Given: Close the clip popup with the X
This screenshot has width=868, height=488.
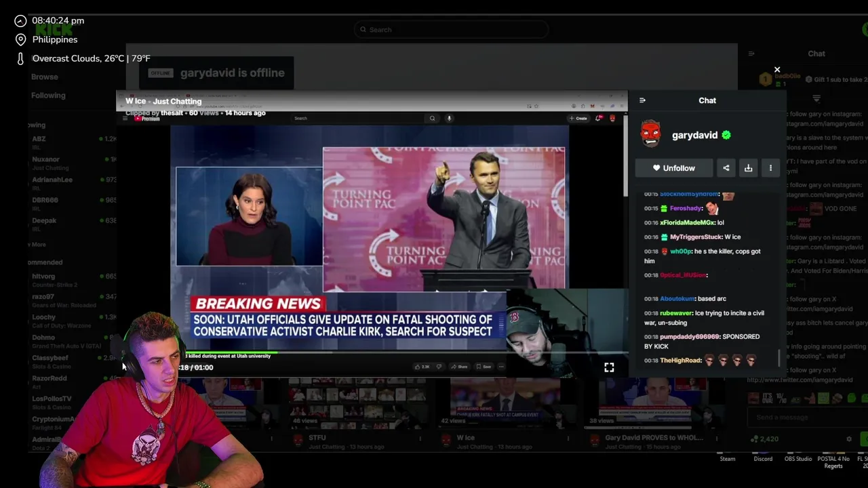Looking at the screenshot, I should coord(777,70).
